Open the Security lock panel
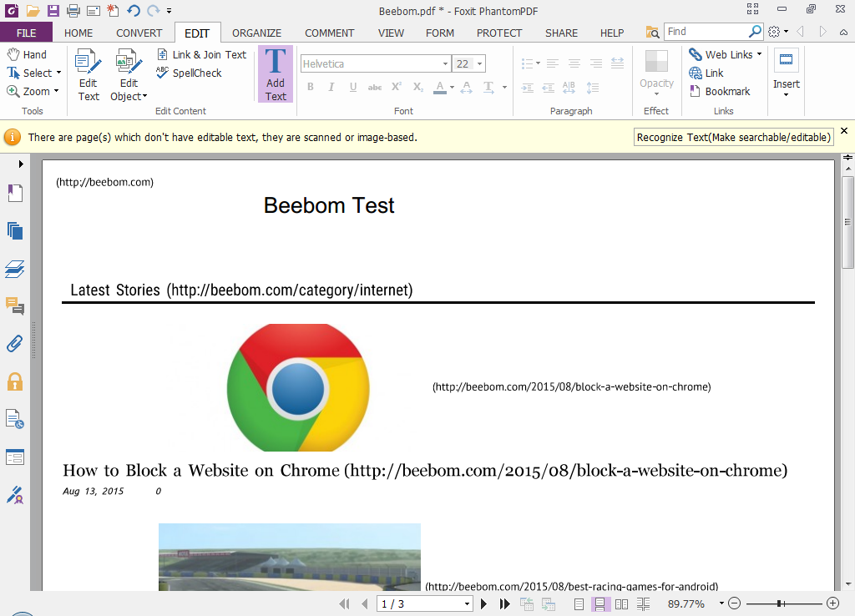Screen dimensions: 855x616 (x=15, y=381)
